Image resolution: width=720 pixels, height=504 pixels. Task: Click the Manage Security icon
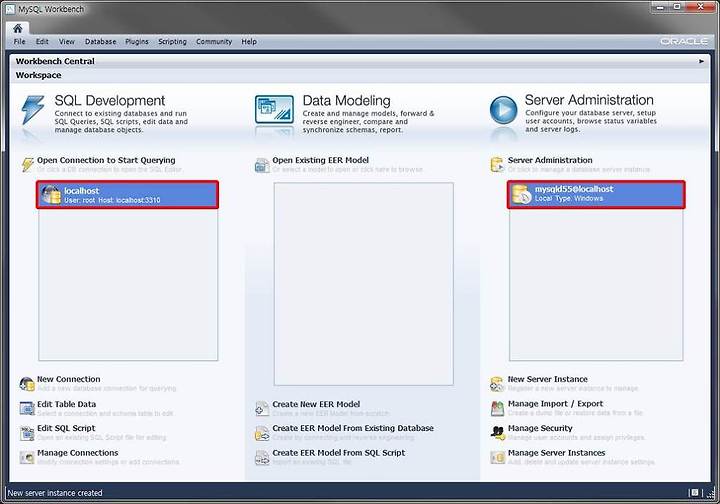497,432
